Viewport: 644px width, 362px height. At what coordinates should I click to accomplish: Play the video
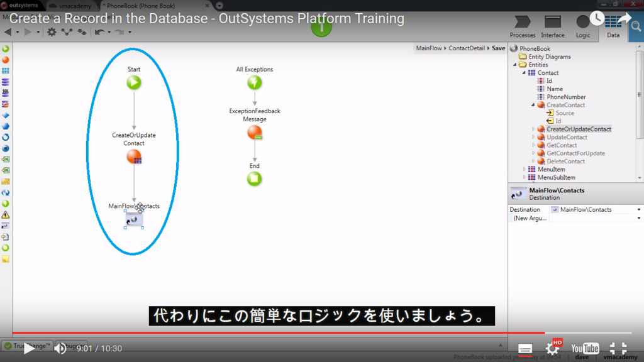(29, 348)
